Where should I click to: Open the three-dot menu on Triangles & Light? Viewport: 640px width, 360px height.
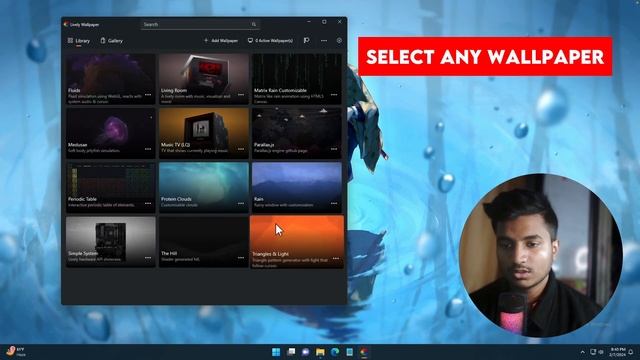[336, 258]
